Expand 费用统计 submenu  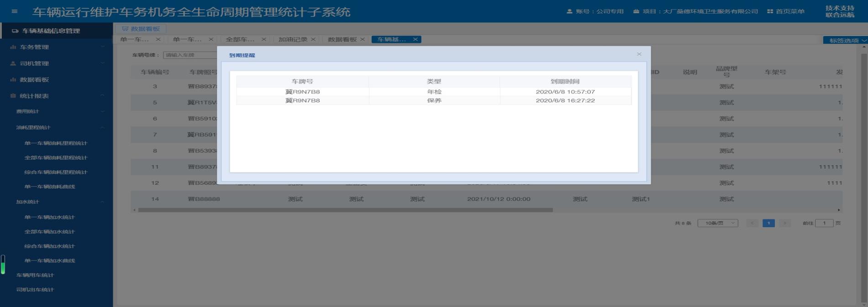[57, 111]
